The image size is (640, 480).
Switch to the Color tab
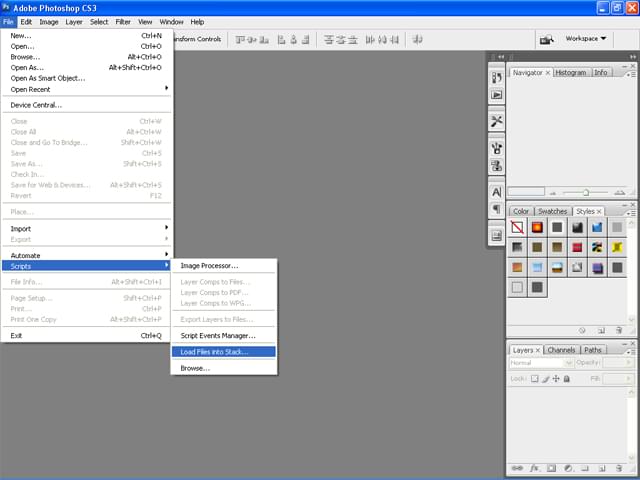click(x=520, y=211)
